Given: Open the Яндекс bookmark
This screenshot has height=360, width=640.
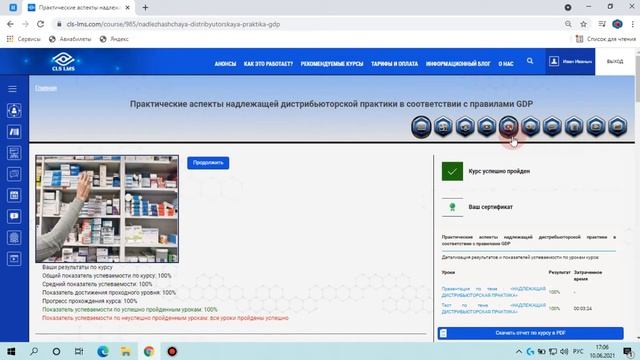Looking at the screenshot, I should click(x=114, y=39).
